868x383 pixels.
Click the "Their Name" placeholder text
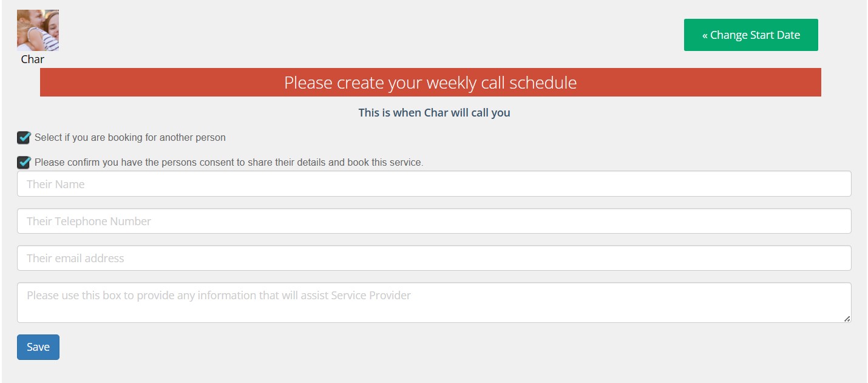pyautogui.click(x=56, y=184)
